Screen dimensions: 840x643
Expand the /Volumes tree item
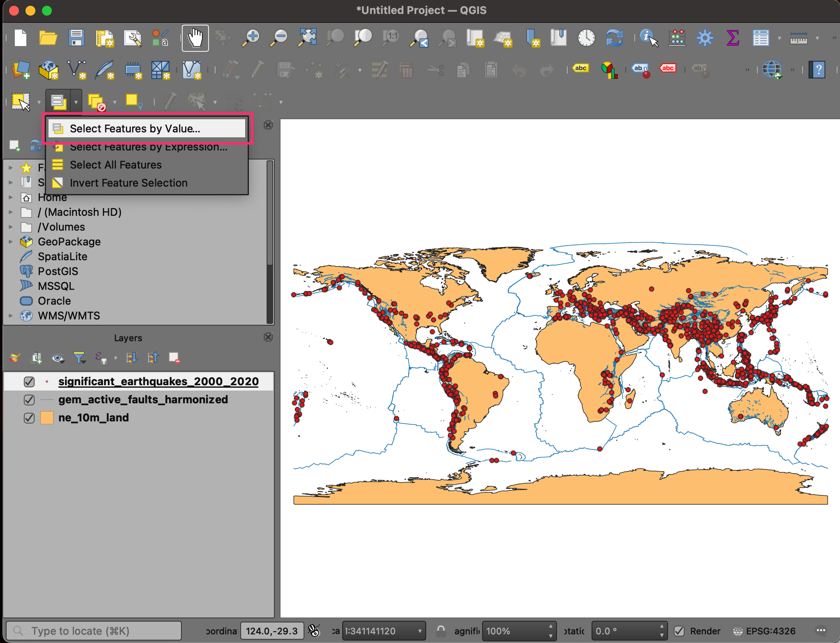(11, 227)
